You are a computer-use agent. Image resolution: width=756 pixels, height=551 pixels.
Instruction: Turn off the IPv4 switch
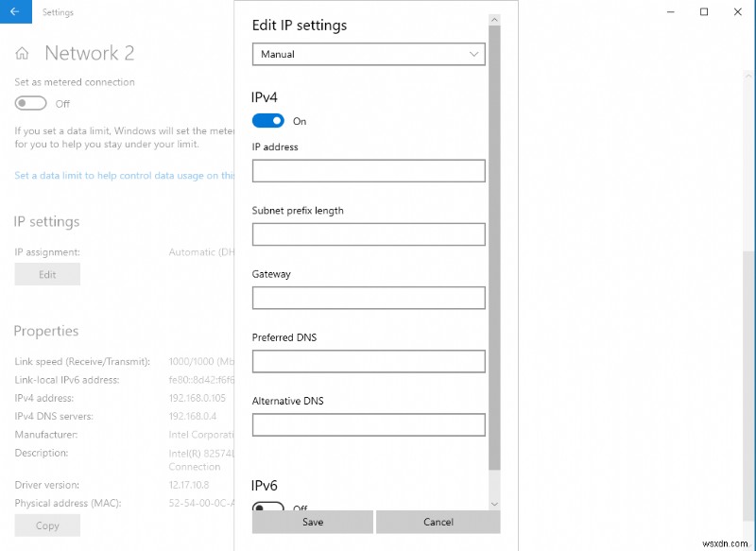[x=268, y=121]
